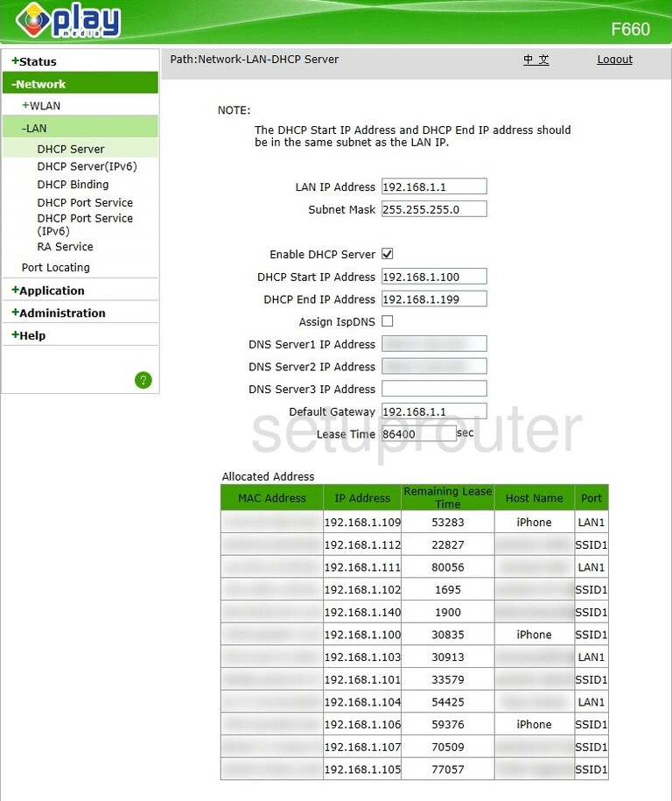672x801 pixels.
Task: Expand the Administration menu section
Action: 59,313
